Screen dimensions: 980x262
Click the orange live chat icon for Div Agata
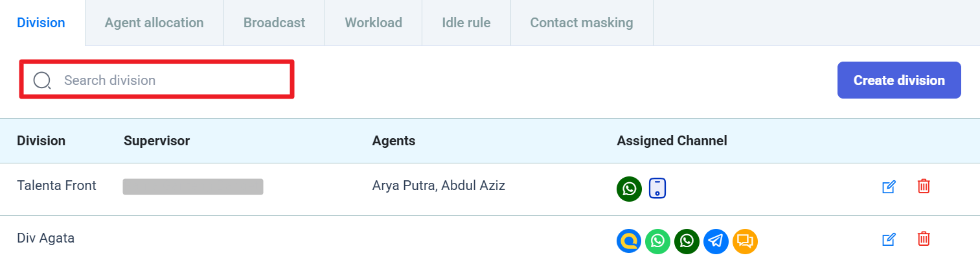745,241
